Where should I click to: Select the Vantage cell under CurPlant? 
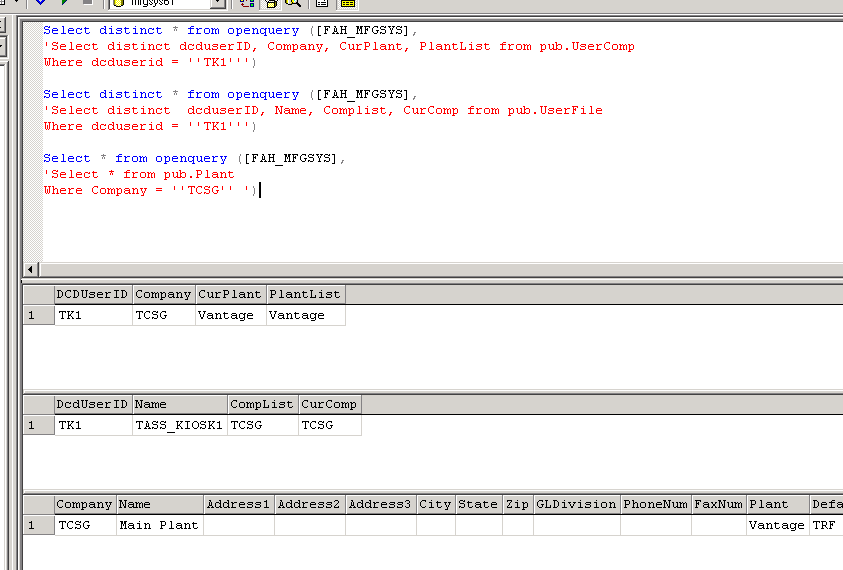click(x=231, y=315)
